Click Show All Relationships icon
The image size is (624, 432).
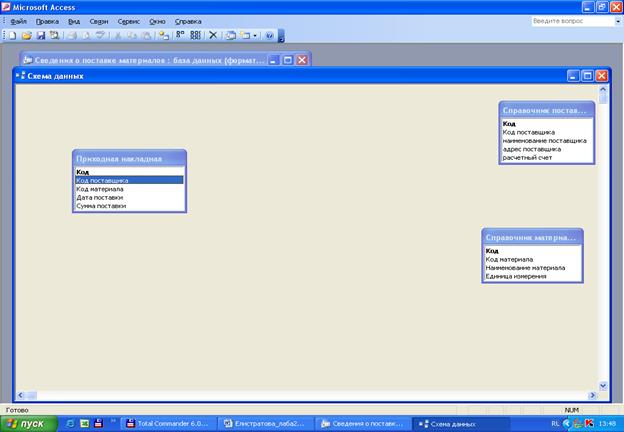pos(195,35)
